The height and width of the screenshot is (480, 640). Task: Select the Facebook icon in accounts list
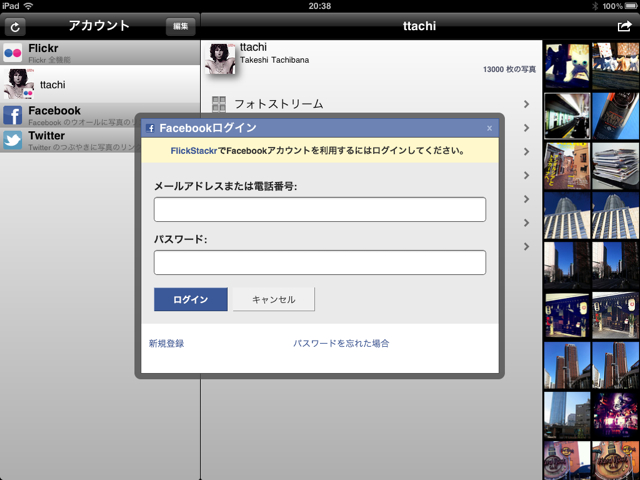coord(13,116)
